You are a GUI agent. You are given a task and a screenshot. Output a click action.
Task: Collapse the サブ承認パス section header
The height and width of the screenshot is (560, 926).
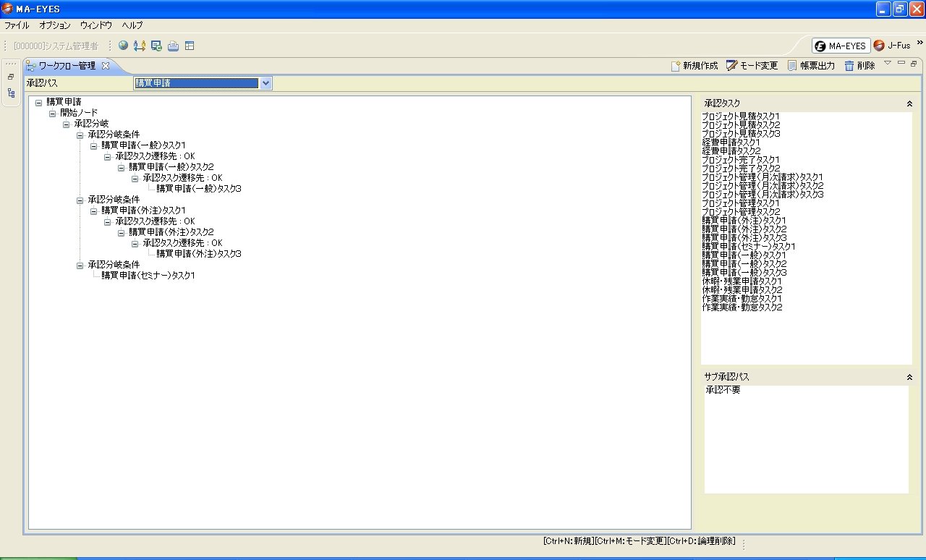tap(909, 377)
